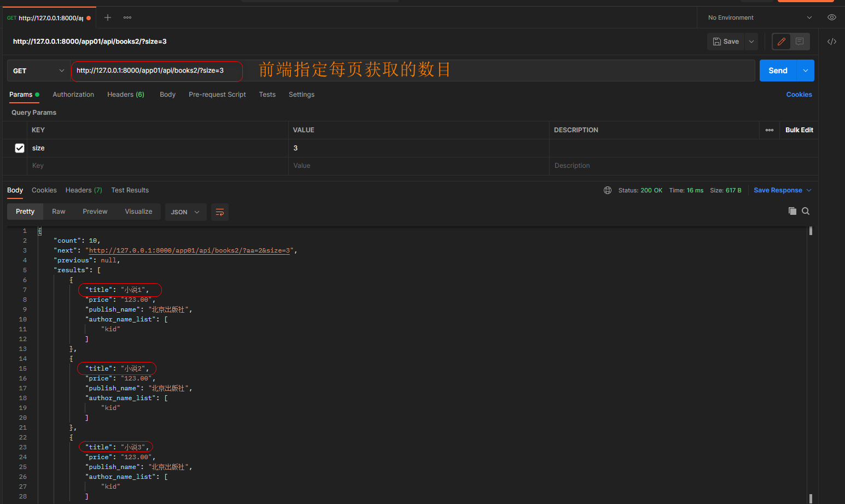Open the Authorization tab
This screenshot has width=845, height=504.
73,95
